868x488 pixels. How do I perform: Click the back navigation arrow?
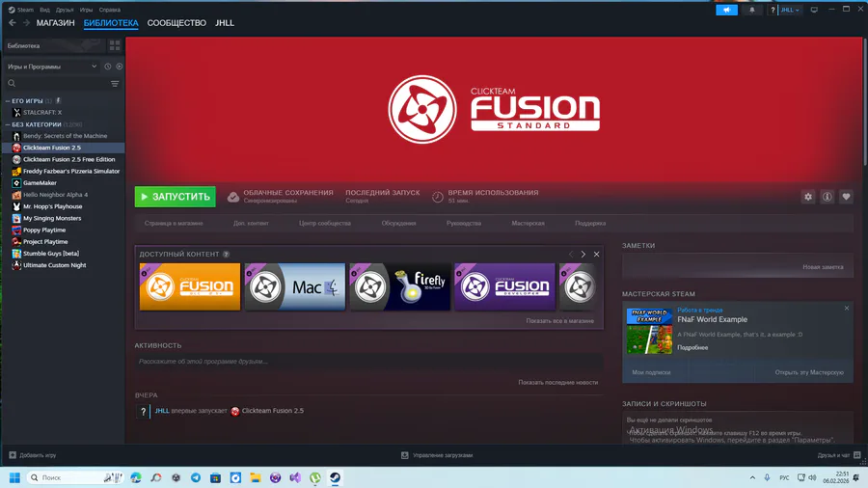(13, 23)
